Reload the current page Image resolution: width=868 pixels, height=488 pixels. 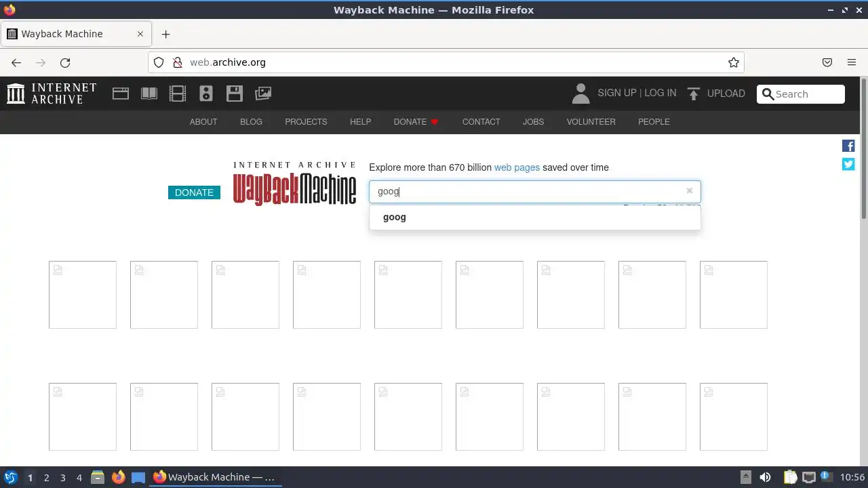pyautogui.click(x=65, y=62)
